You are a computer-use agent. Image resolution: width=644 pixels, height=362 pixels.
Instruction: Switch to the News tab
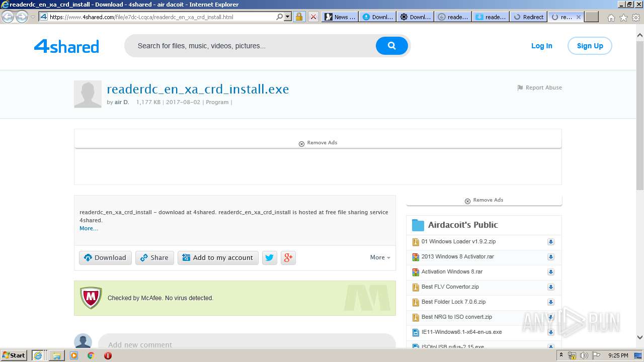point(340,17)
